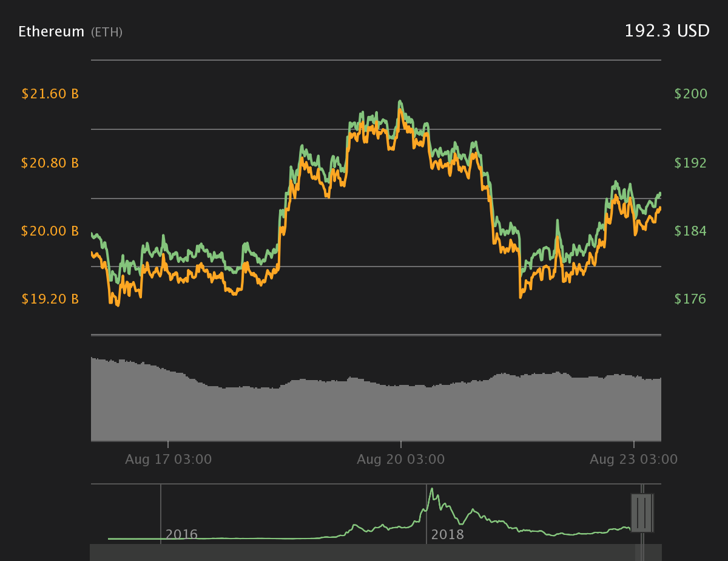The width and height of the screenshot is (728, 561).
Task: Click the $184 price axis label
Action: click(690, 231)
